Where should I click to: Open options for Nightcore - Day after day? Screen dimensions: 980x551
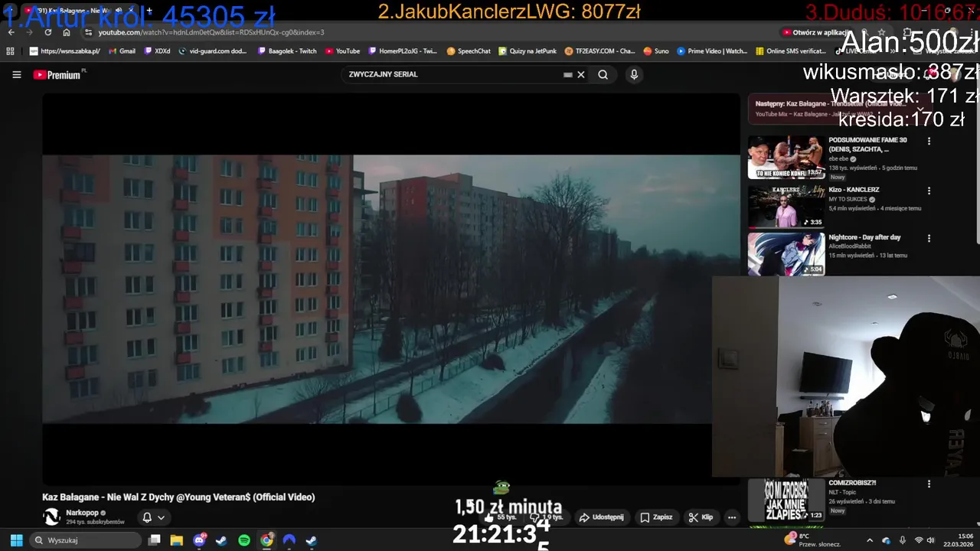click(x=929, y=238)
